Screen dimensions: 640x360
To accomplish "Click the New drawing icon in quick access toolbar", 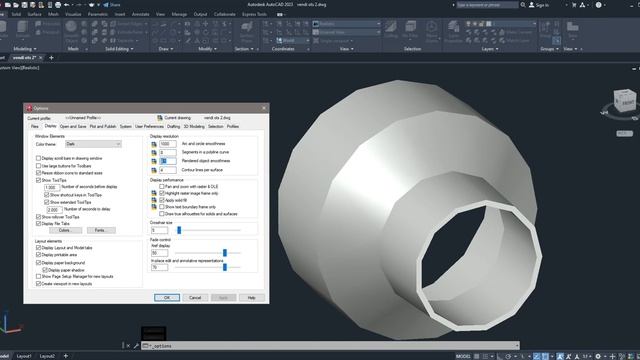I will (7, 5).
